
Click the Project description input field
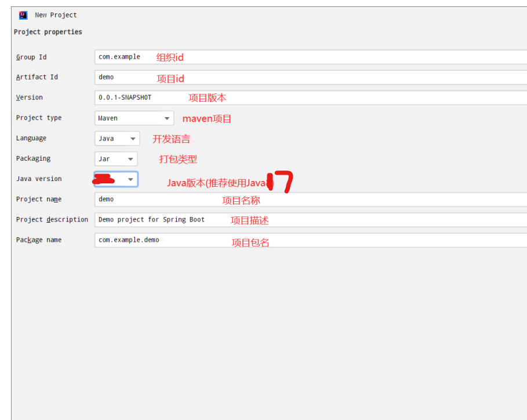coord(311,220)
